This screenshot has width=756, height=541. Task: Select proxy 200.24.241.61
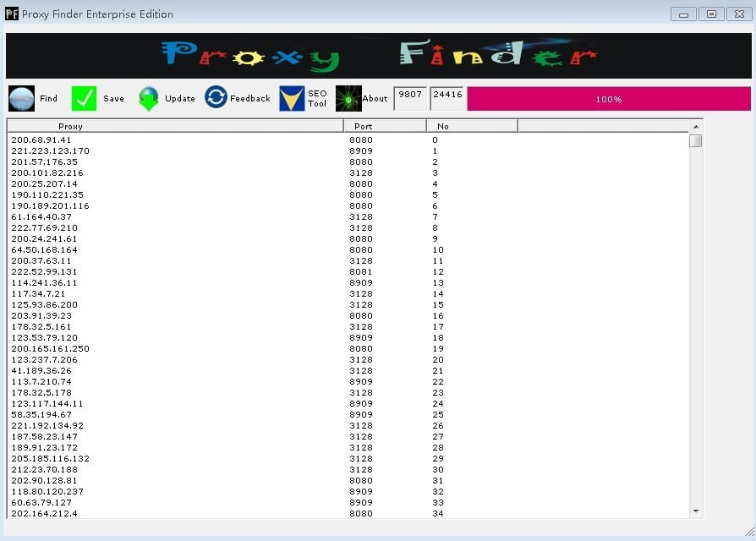pos(44,239)
